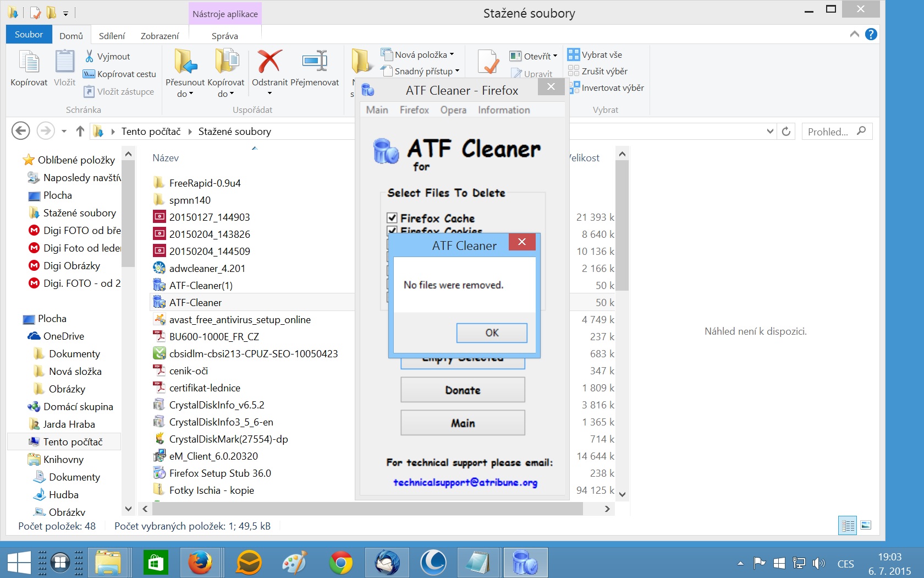Click Zrušit výběr in the ribbon
The image size is (924, 578).
(x=597, y=71)
